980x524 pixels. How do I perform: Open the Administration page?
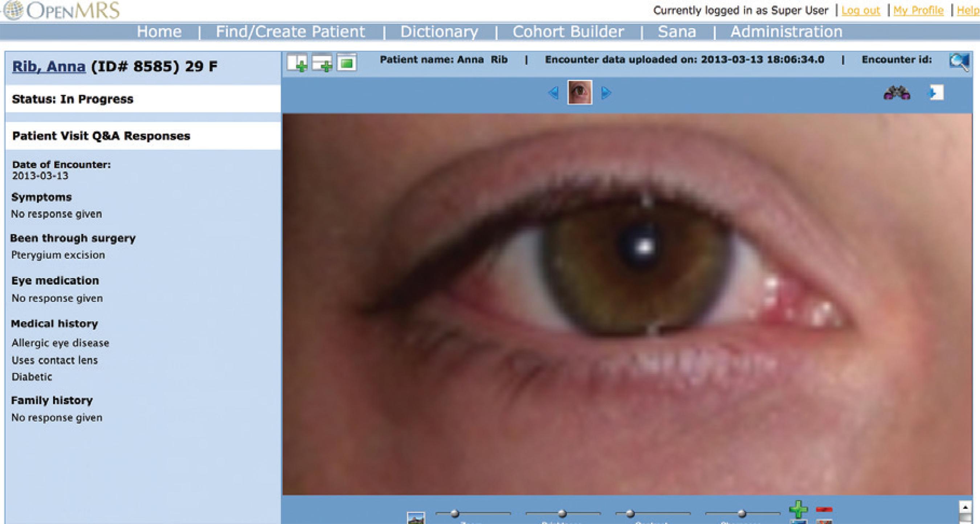[786, 32]
